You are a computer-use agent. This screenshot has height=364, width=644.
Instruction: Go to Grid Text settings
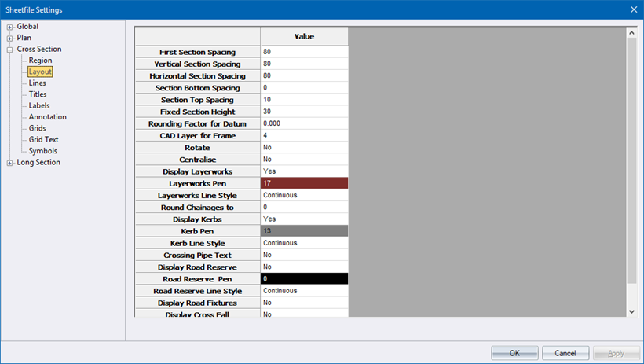pyautogui.click(x=43, y=140)
